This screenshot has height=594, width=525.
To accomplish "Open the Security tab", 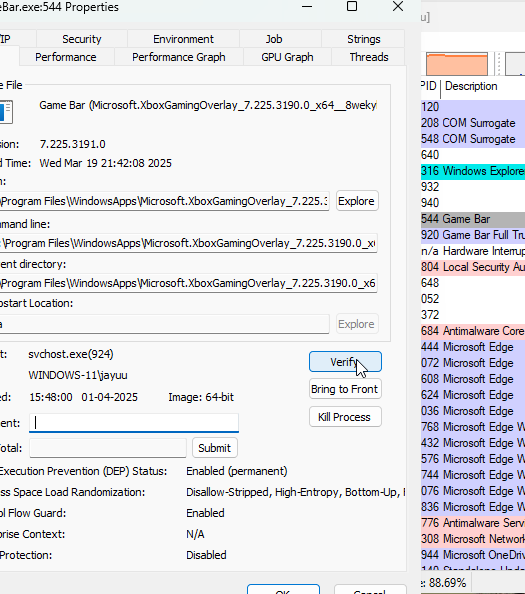I will pyautogui.click(x=82, y=39).
